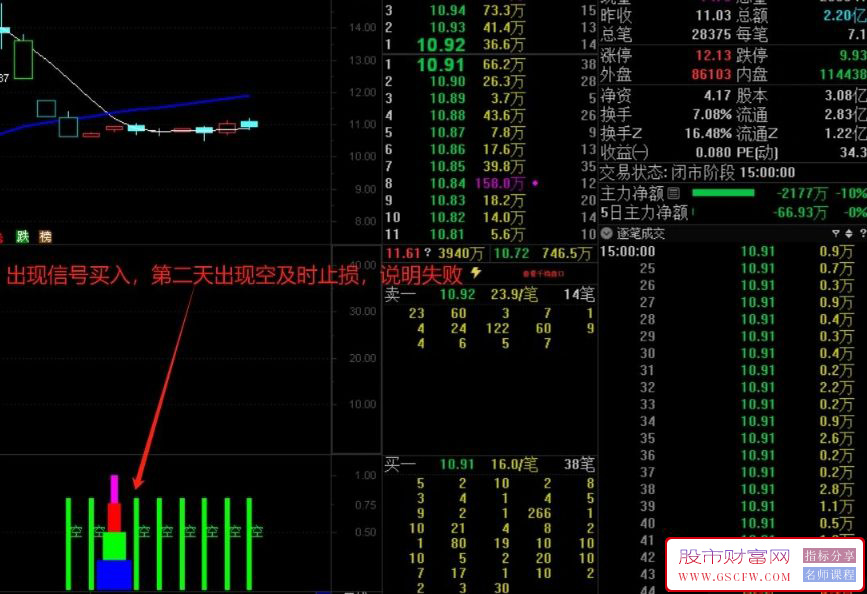
Task: Click the up-down sort icon in 逐笔成交 header
Action: (x=849, y=233)
